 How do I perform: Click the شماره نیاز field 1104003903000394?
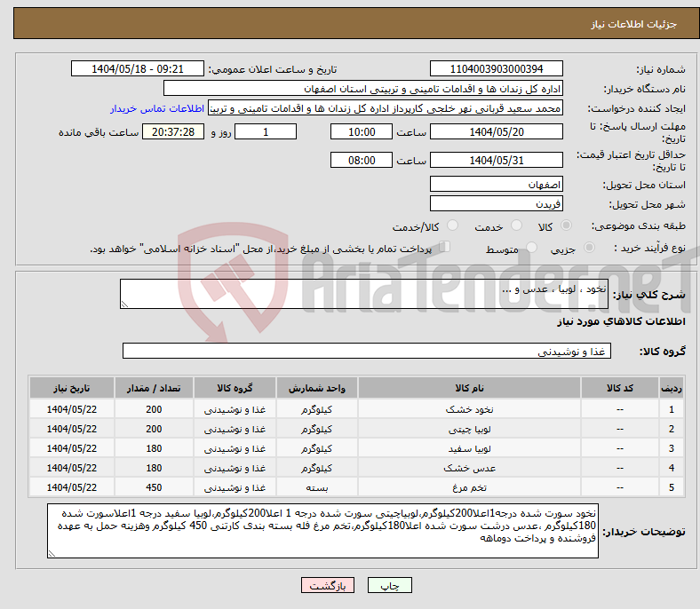496,68
